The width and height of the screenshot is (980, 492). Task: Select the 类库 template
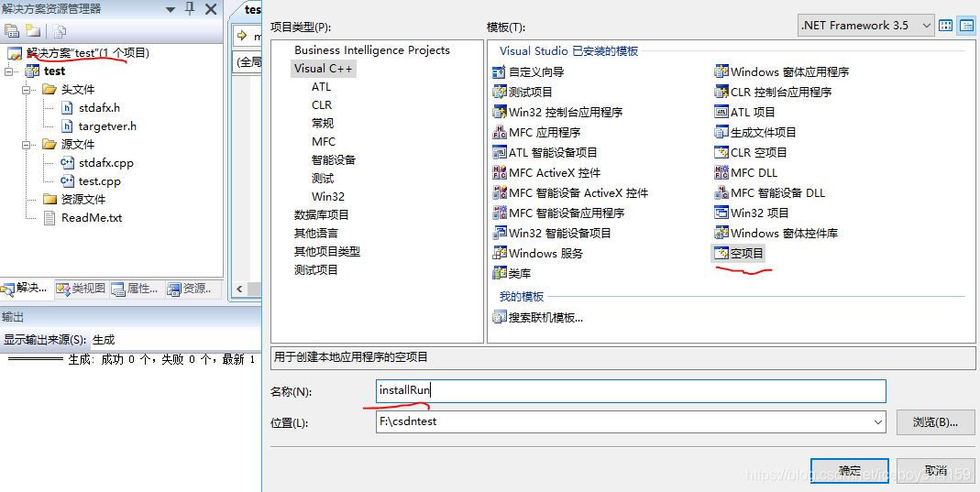(512, 273)
